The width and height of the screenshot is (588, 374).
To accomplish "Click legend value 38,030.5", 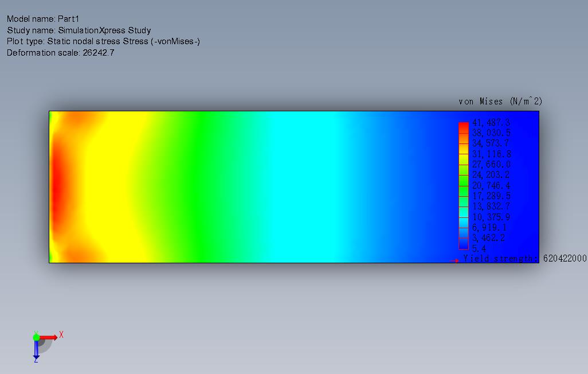I will coord(491,133).
